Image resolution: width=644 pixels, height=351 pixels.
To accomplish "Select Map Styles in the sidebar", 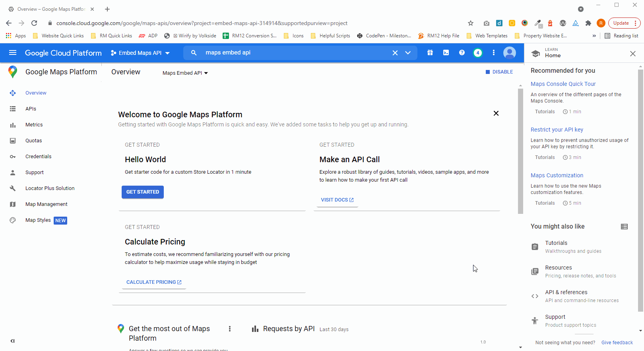I will coord(38,220).
